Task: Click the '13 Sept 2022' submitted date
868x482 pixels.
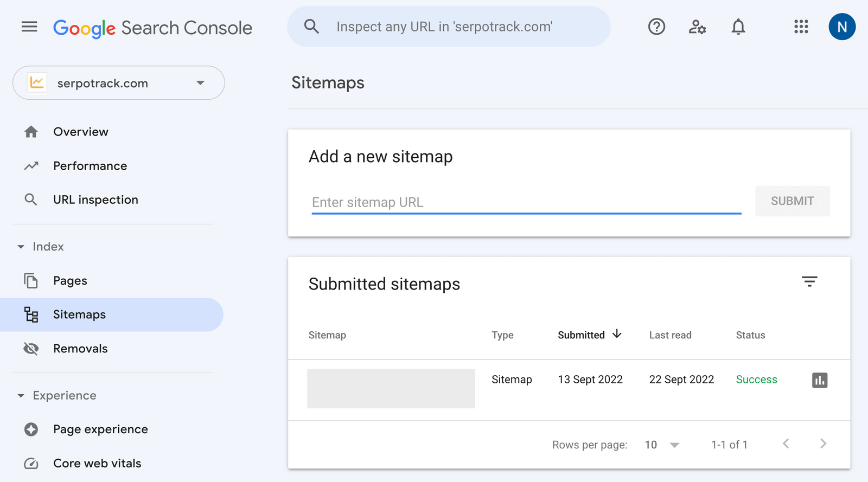Action: pyautogui.click(x=590, y=380)
